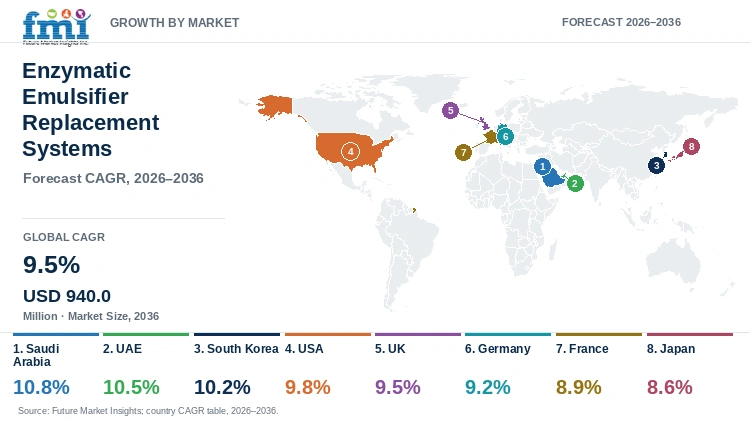Click 'Million · Market Size, 2036' text
This screenshot has width=750, height=421.
point(91,316)
